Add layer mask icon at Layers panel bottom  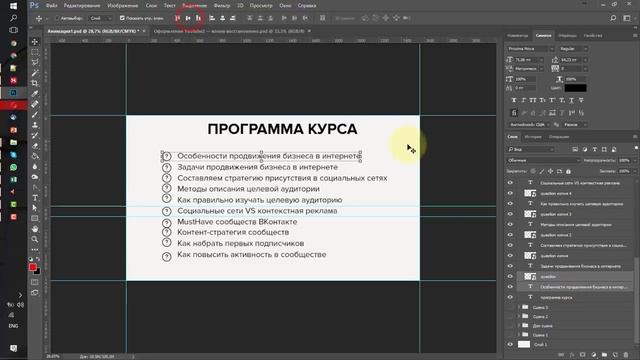582,355
